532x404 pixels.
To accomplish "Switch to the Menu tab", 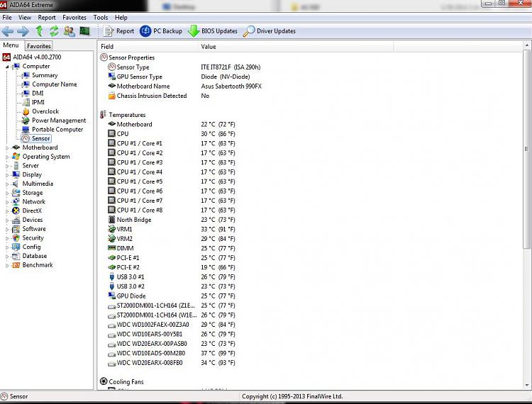I will click(11, 45).
